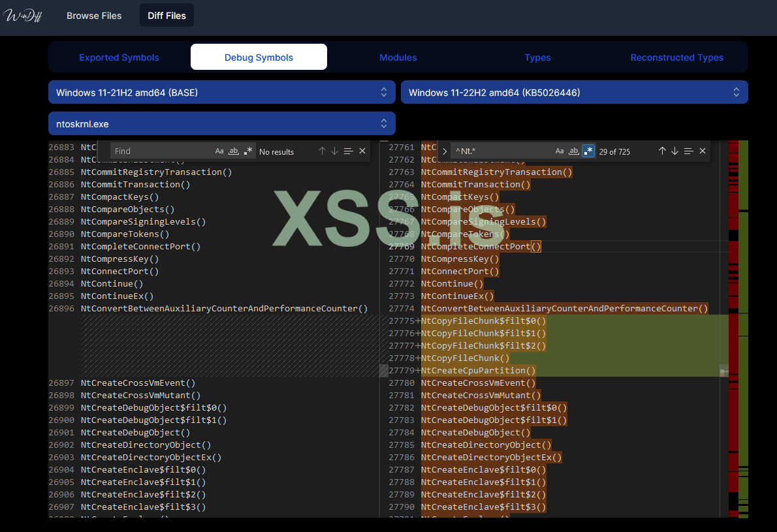
Task: Click NtCompressKey() in left pane
Action: [x=119, y=259]
